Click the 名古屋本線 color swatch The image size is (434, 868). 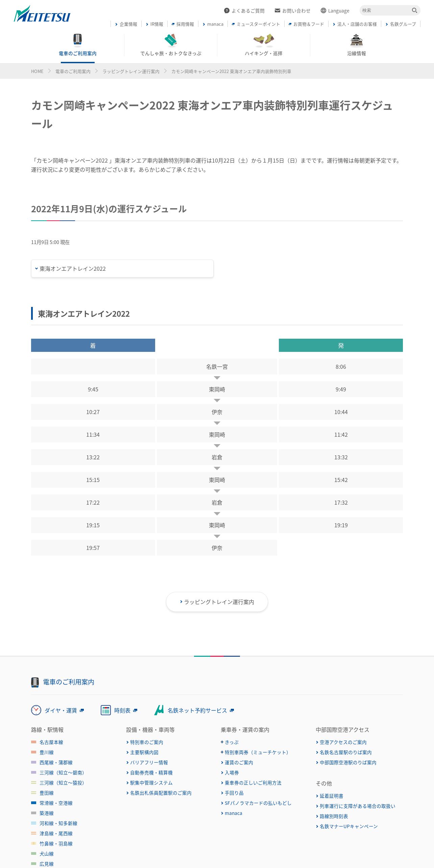pyautogui.click(x=34, y=742)
